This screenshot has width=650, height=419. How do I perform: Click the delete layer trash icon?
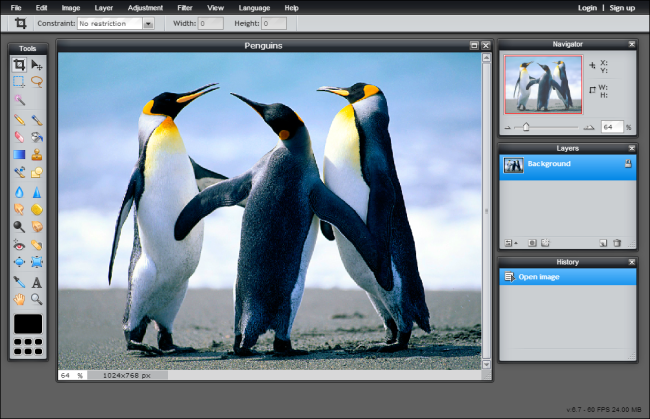tap(617, 242)
